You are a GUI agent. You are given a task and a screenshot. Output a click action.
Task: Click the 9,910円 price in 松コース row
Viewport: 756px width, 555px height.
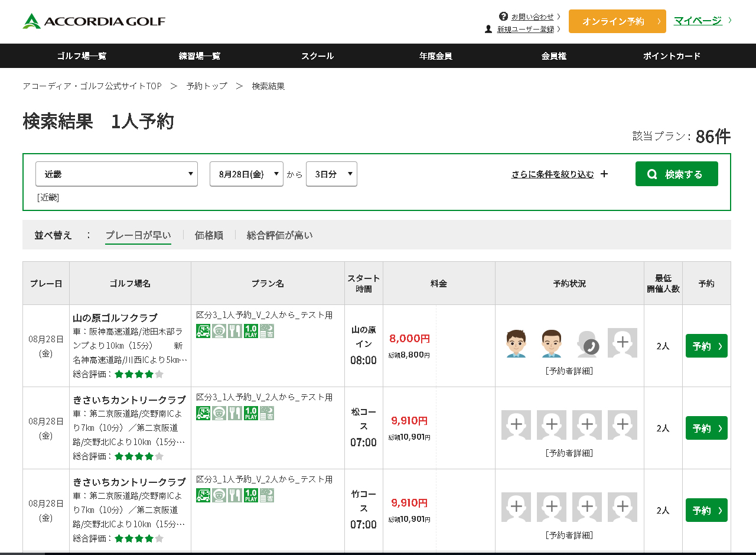click(x=409, y=421)
